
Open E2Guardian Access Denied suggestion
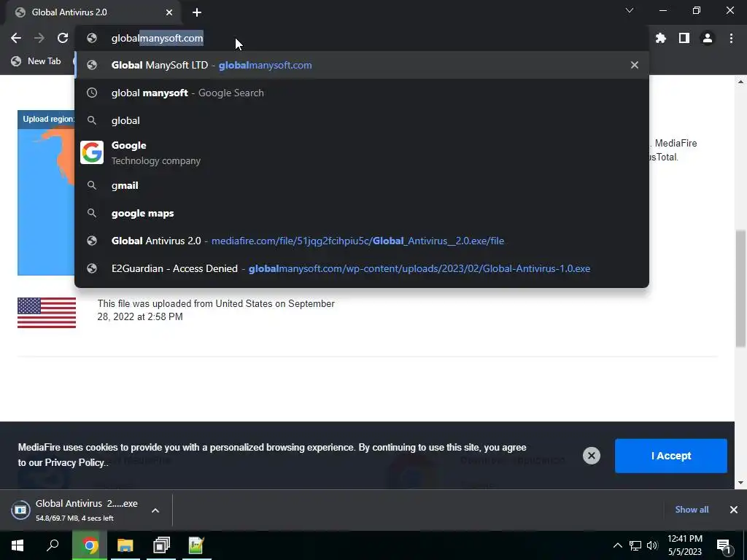(x=362, y=268)
